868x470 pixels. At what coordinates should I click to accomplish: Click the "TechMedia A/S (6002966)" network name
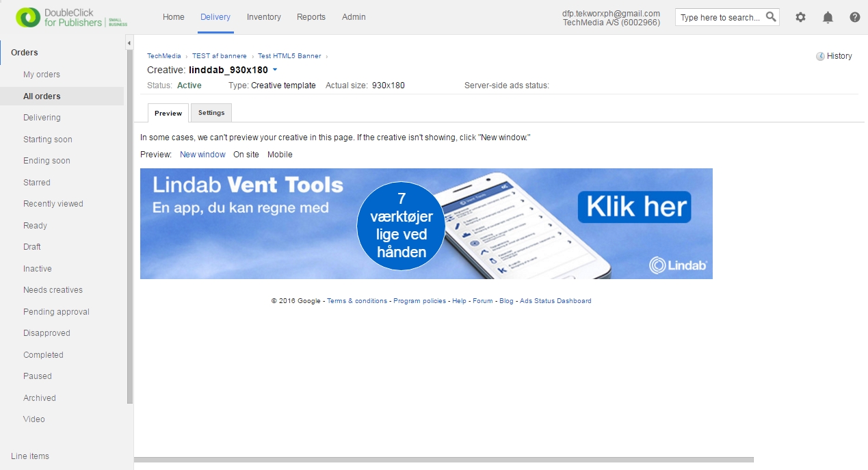coord(611,23)
